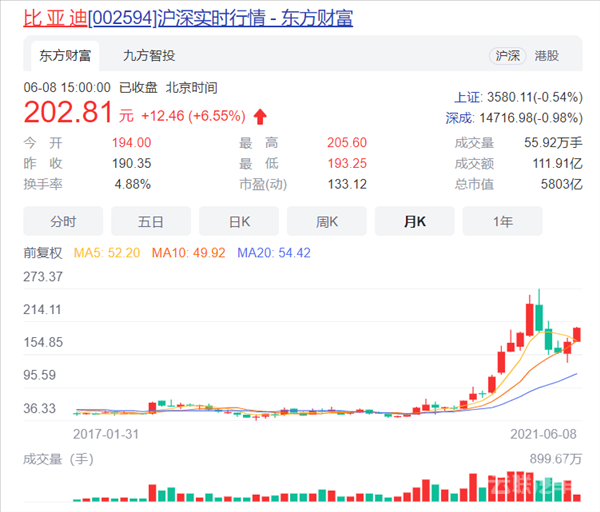Click the 深成 index quote

point(514,118)
